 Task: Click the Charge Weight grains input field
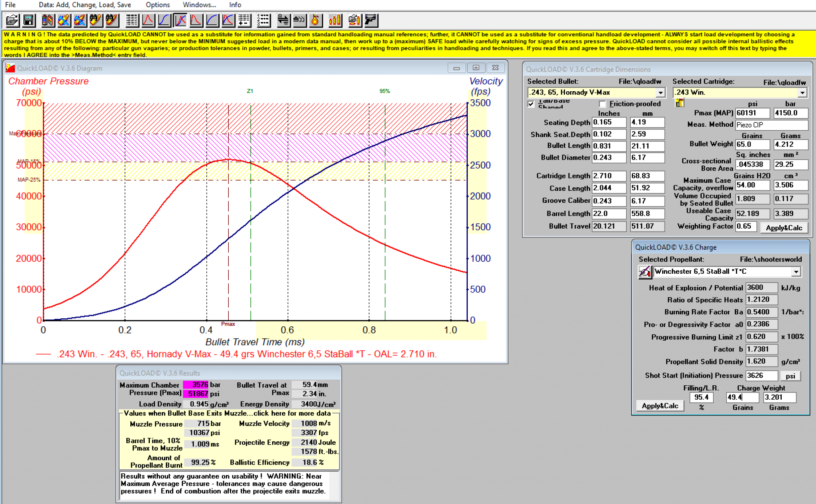(742, 397)
